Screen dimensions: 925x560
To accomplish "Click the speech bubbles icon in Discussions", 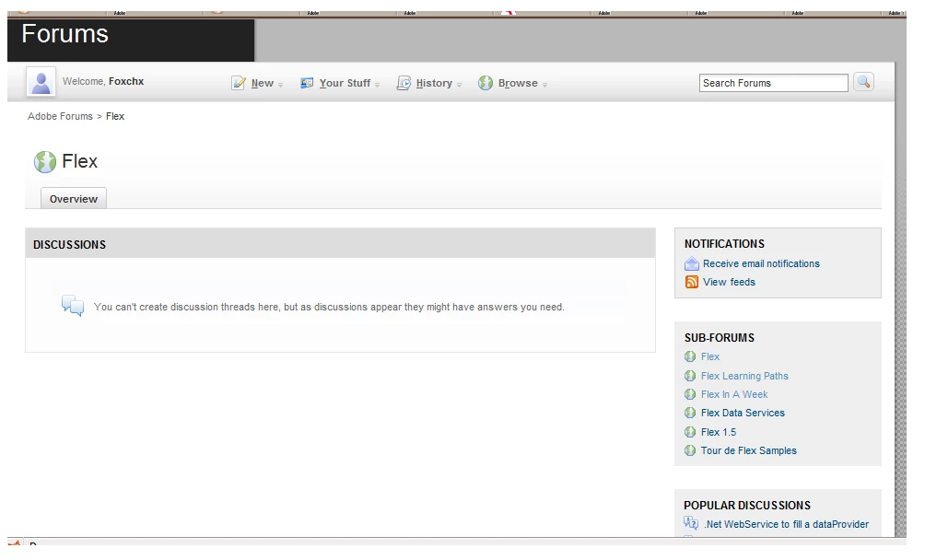I will coord(73,306).
